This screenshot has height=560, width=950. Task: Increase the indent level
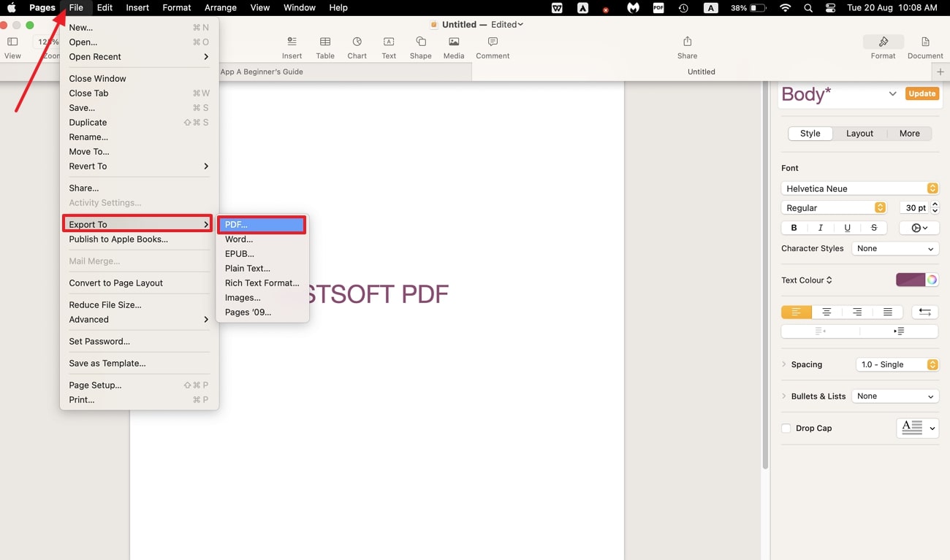[x=899, y=331]
